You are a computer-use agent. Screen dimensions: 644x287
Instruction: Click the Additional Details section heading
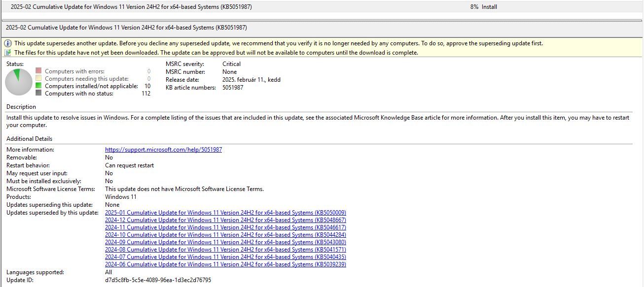point(29,139)
